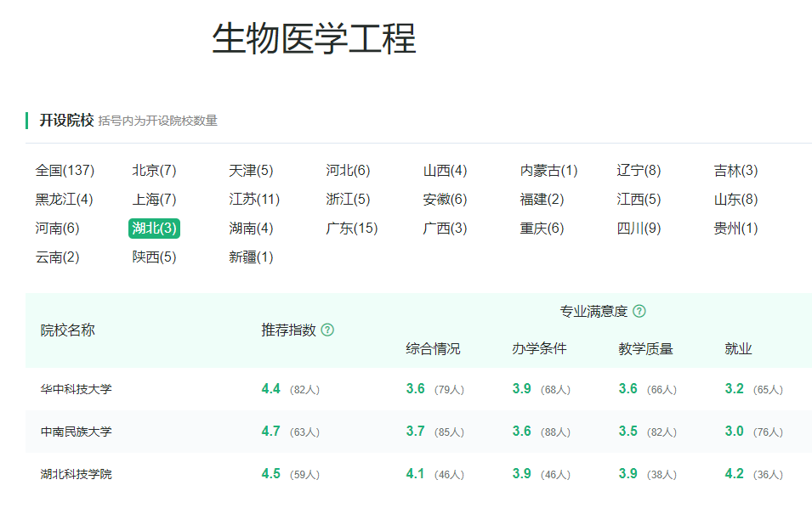Viewport: 812px width, 508px height.
Task: Open 华中科技大学 school link
Action: [x=76, y=389]
